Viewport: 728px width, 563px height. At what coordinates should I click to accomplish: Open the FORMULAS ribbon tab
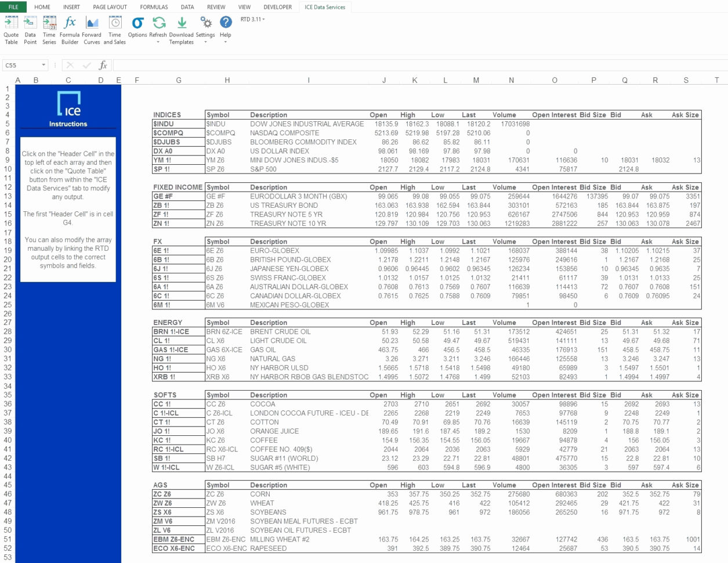(154, 7)
